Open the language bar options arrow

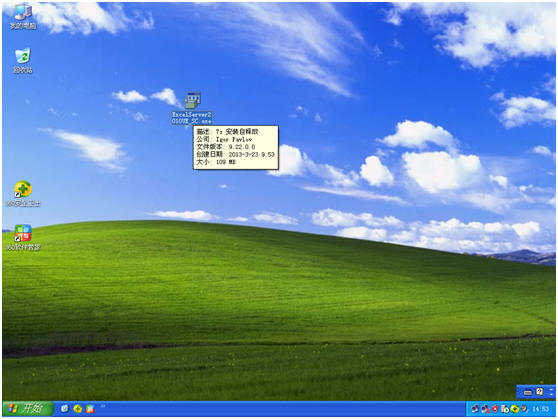coord(552,392)
